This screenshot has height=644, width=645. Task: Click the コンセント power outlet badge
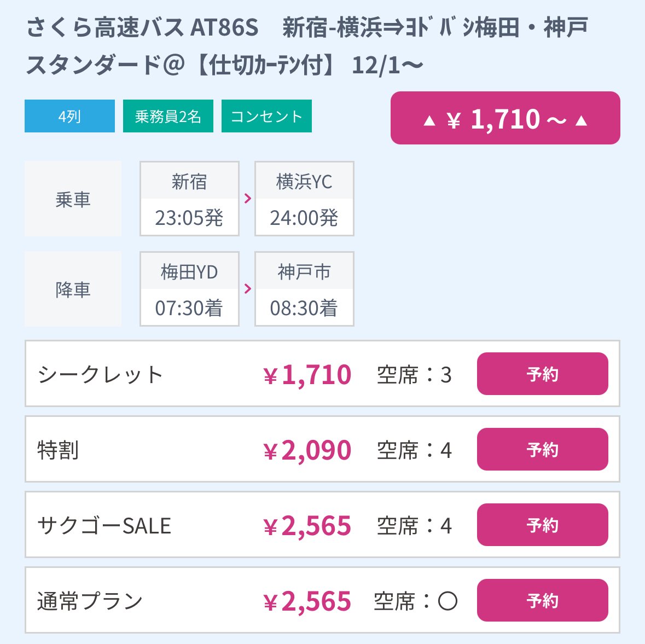[x=266, y=115]
